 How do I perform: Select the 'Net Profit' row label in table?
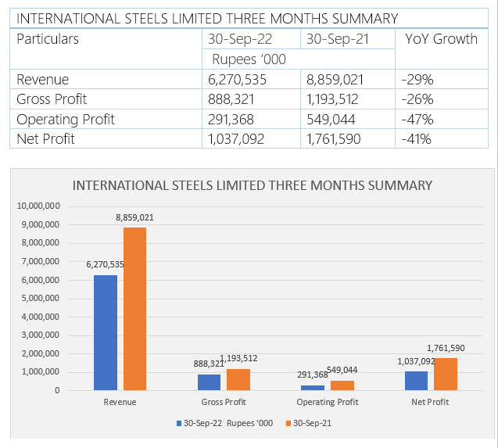click(45, 139)
